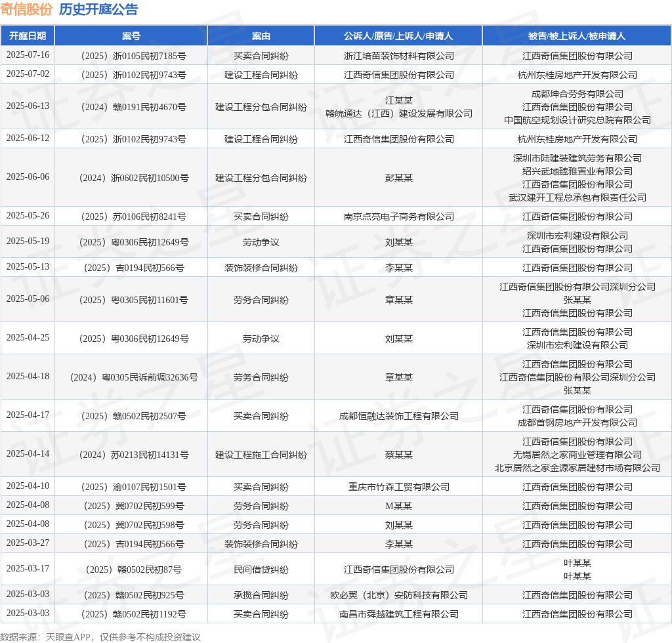This screenshot has height=643, width=672.
Task: Select case number "(2024)苏0213民初14131号"
Action: [x=134, y=455]
